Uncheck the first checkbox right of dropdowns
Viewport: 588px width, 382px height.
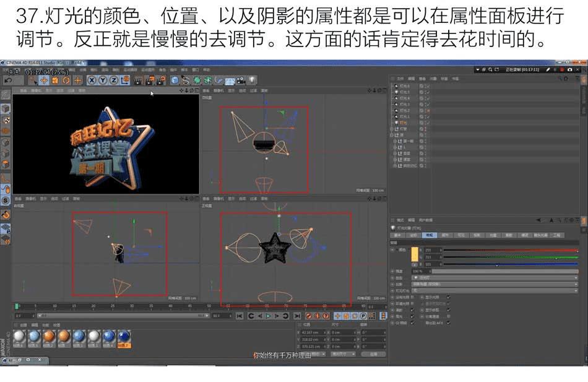click(x=449, y=297)
